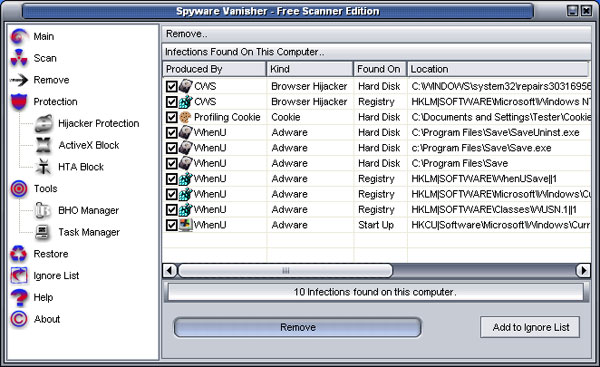This screenshot has height=367, width=600.
Task: Click registry icon of CWS Windows NT row
Action: click(x=186, y=101)
